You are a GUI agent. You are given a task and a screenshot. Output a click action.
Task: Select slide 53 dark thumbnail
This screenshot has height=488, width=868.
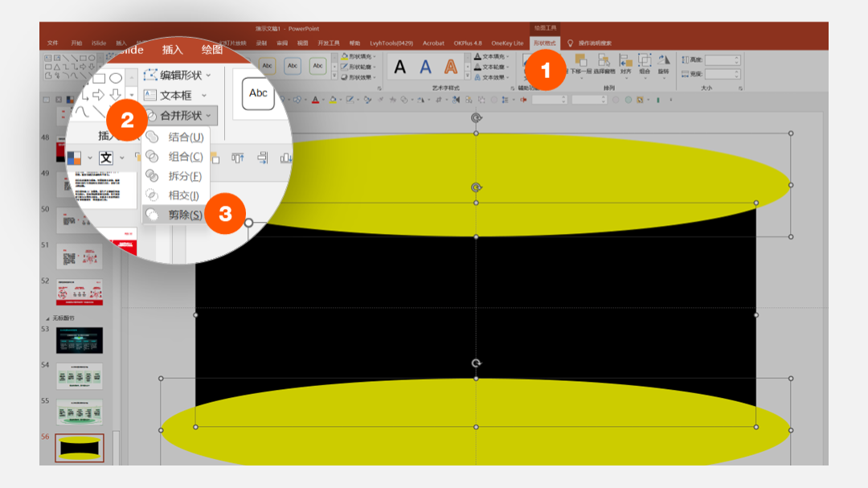pos(79,340)
